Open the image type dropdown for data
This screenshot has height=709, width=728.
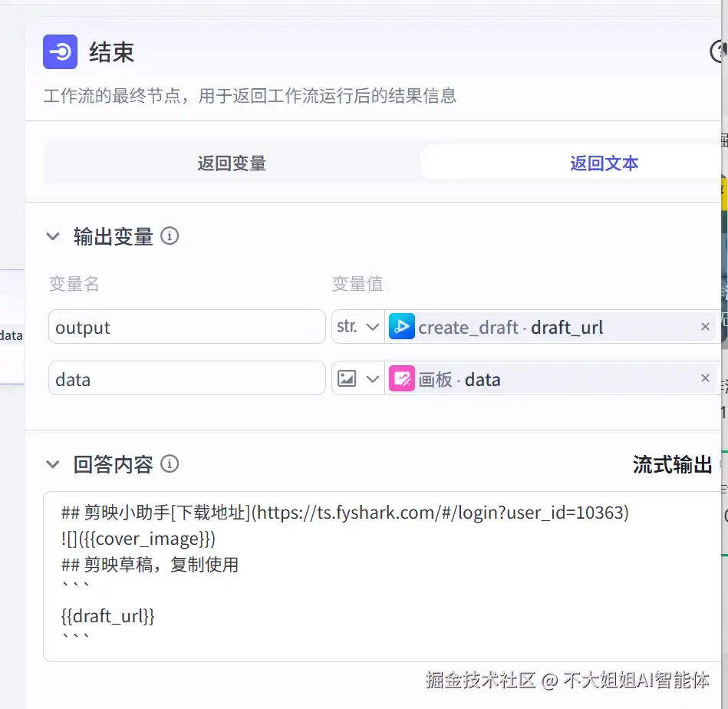click(358, 379)
